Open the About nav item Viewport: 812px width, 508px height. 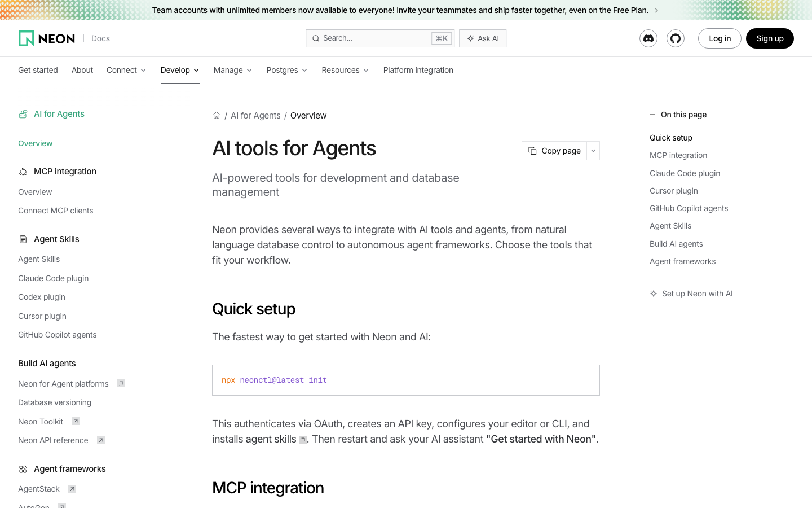[x=82, y=70]
